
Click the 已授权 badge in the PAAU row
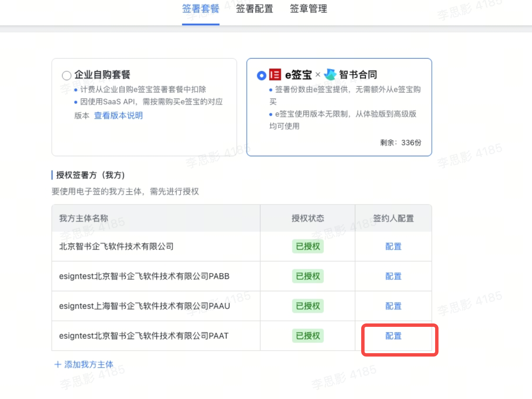308,306
